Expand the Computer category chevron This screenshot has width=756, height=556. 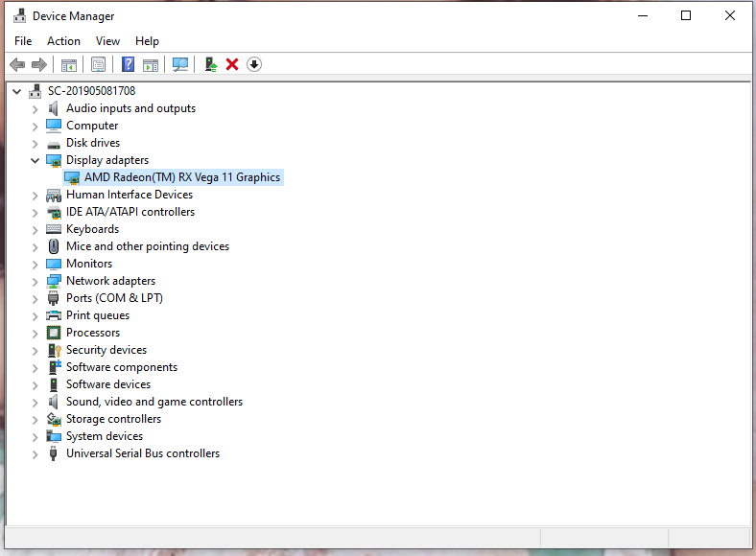35,127
